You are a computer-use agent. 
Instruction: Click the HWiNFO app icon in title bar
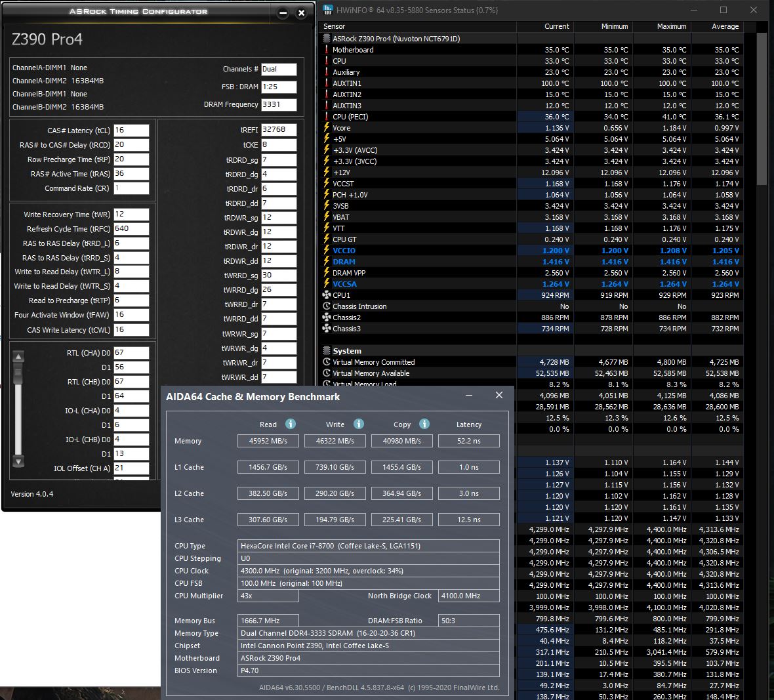tap(328, 10)
